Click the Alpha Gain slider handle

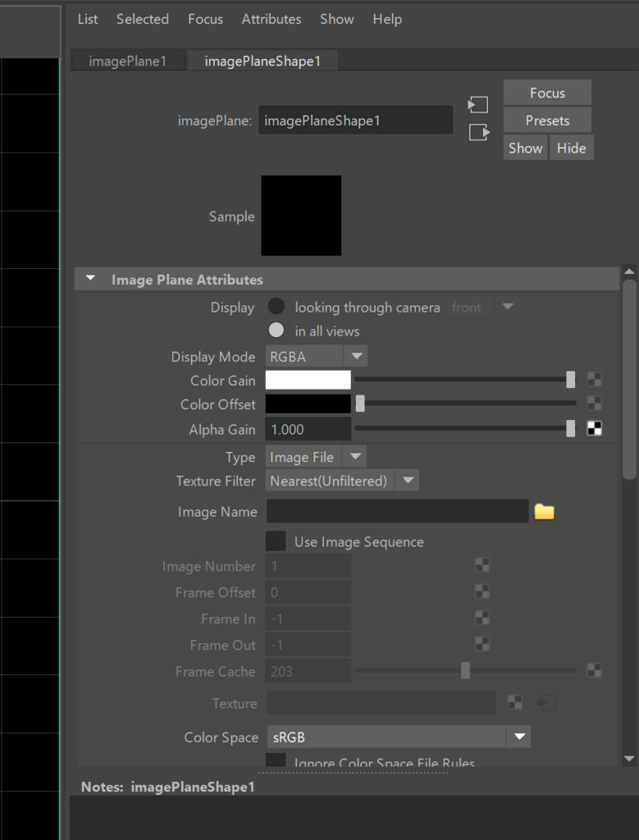pyautogui.click(x=570, y=428)
